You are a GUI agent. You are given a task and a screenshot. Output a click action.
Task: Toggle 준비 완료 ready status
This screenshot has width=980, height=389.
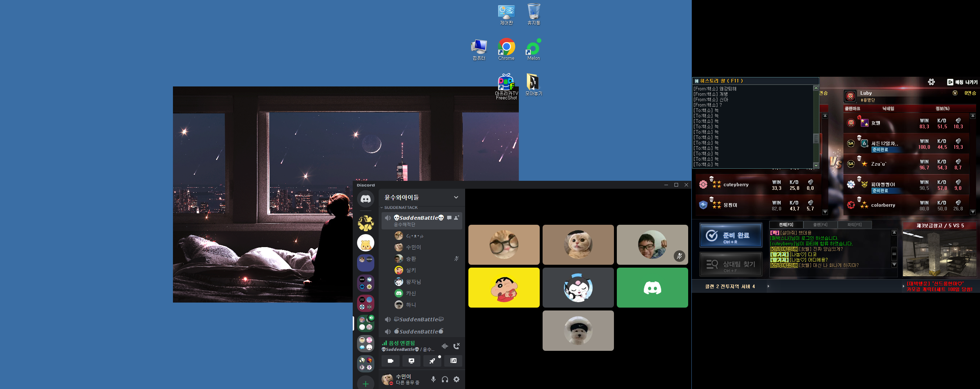tap(730, 235)
